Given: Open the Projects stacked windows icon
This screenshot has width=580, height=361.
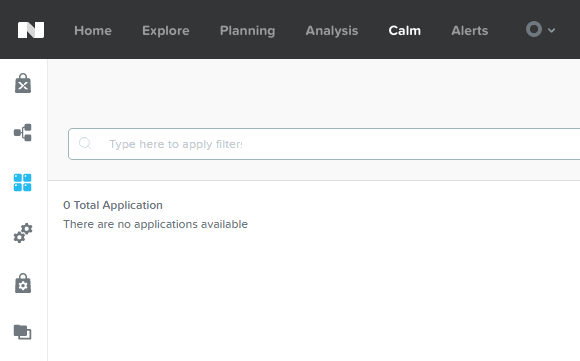Looking at the screenshot, I should [x=23, y=332].
